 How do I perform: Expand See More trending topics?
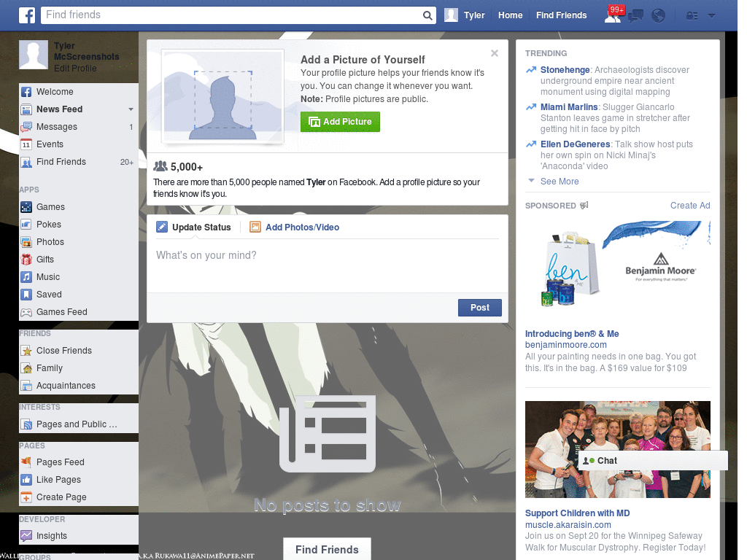point(560,182)
